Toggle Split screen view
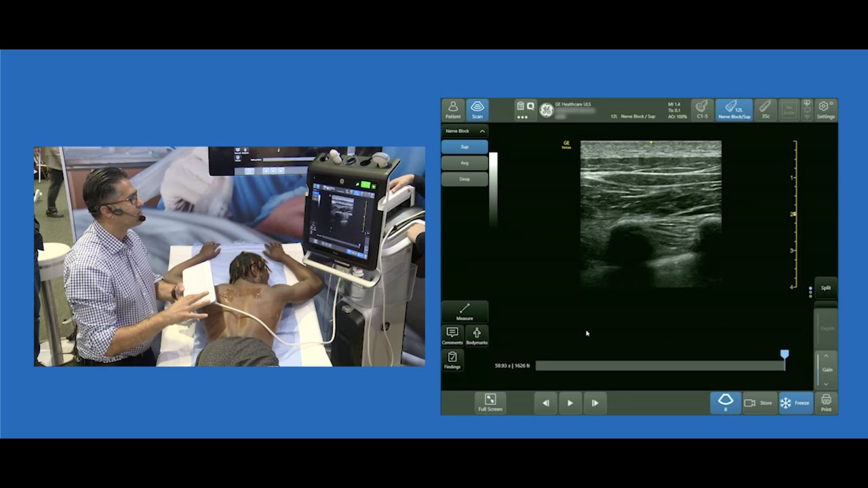868x488 pixels. coord(826,288)
